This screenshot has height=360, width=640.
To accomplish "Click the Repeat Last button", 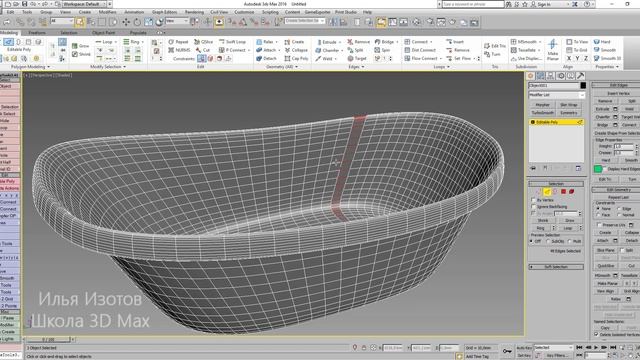I will point(618,197).
